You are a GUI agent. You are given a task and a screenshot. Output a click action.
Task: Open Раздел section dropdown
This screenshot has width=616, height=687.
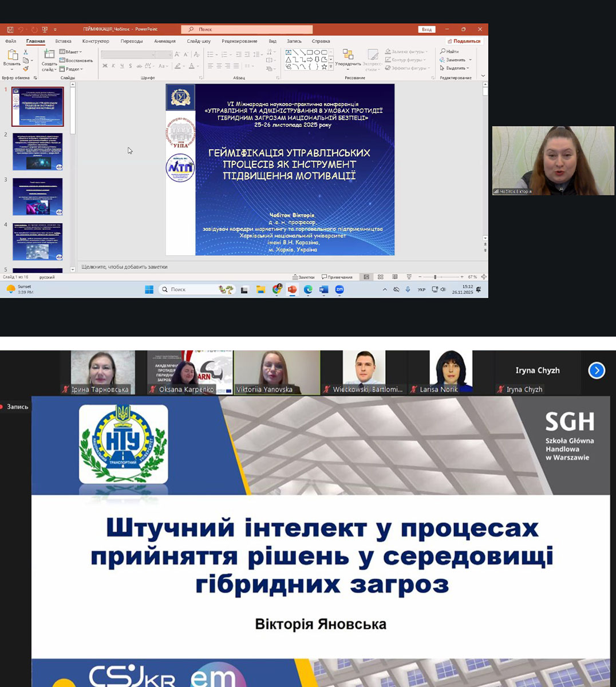click(72, 69)
